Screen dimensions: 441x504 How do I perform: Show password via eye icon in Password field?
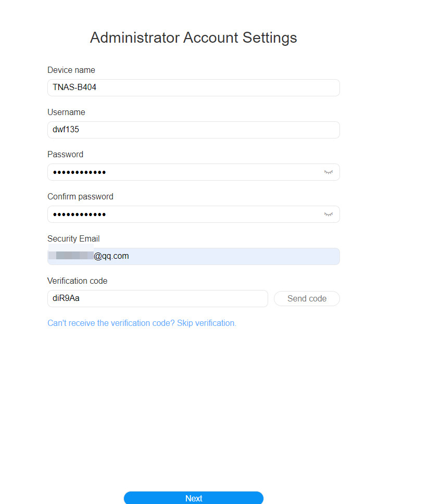click(328, 172)
